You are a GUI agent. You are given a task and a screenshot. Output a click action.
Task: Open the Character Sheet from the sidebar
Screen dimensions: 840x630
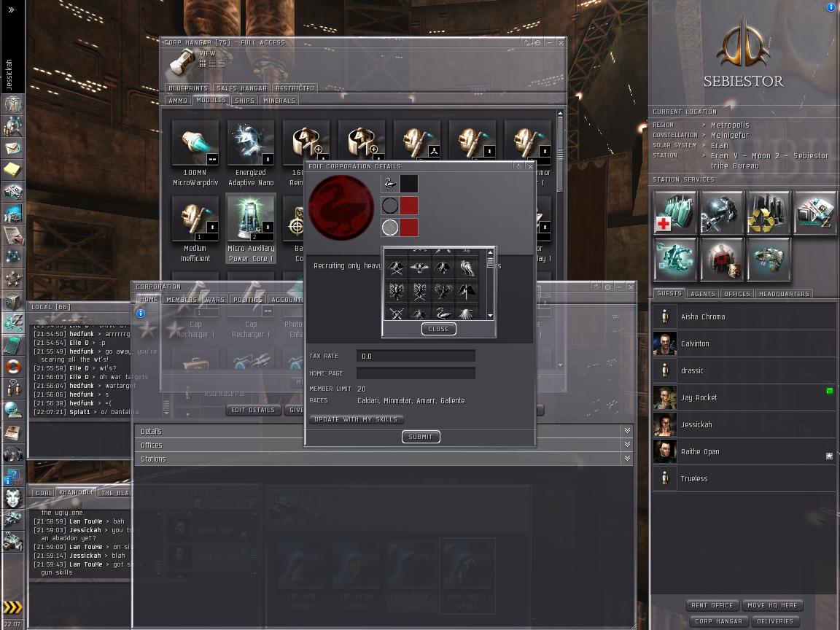click(x=12, y=103)
